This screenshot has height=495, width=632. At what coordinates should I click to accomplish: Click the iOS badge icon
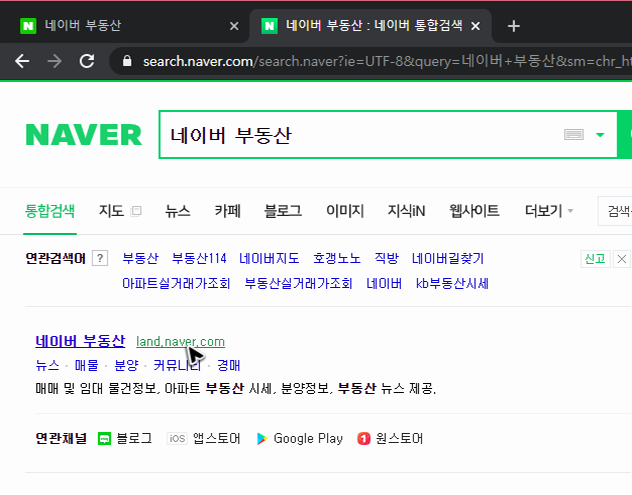pyautogui.click(x=177, y=439)
